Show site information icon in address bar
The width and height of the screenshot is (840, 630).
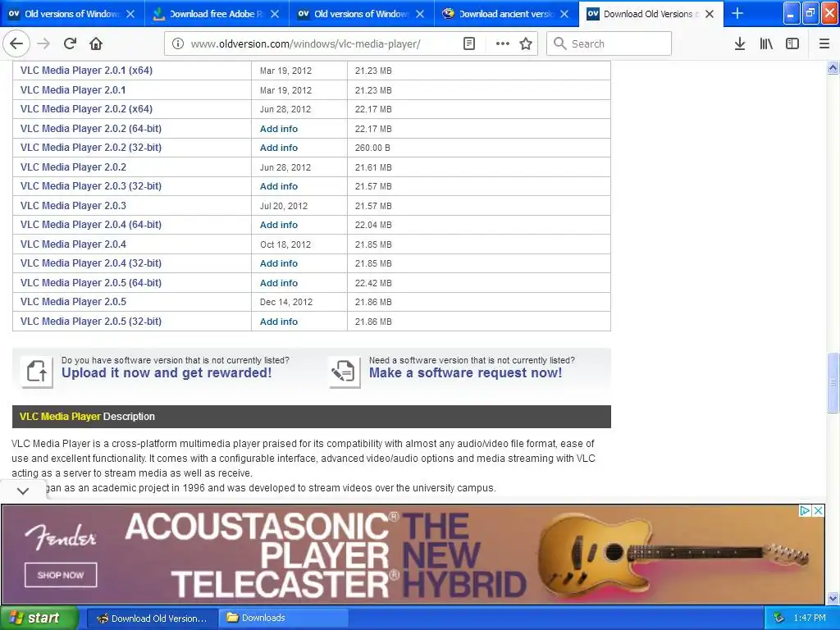pos(178,43)
